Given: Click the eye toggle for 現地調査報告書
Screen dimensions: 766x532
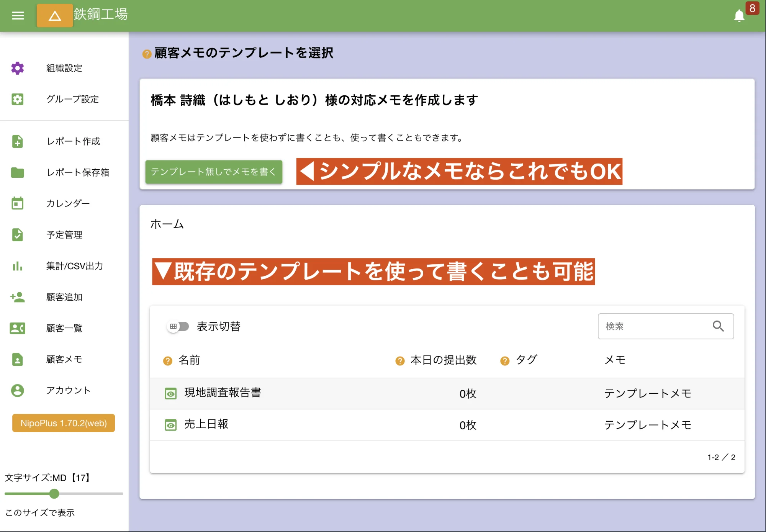Looking at the screenshot, I should [x=170, y=393].
